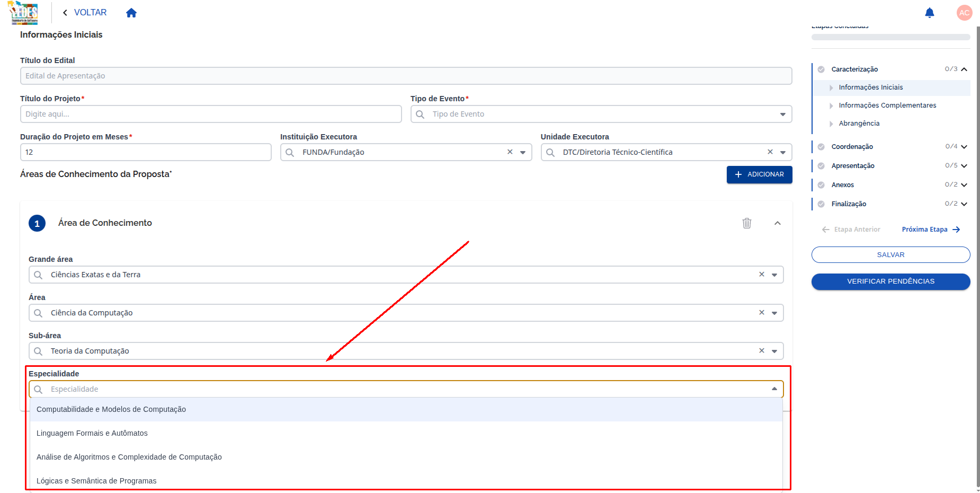This screenshot has height=493, width=980.
Task: Open the Área dropdown arrow
Action: [x=774, y=313]
